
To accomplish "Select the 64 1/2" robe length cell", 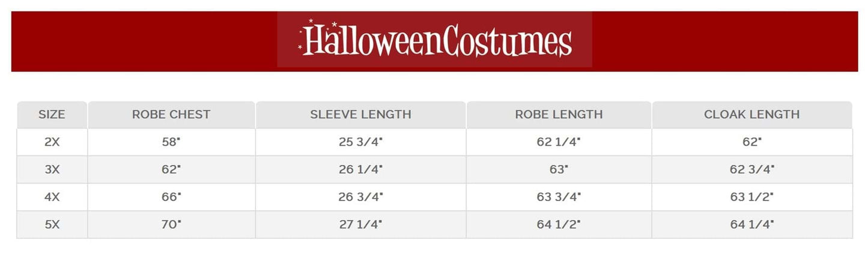I will click(559, 224).
